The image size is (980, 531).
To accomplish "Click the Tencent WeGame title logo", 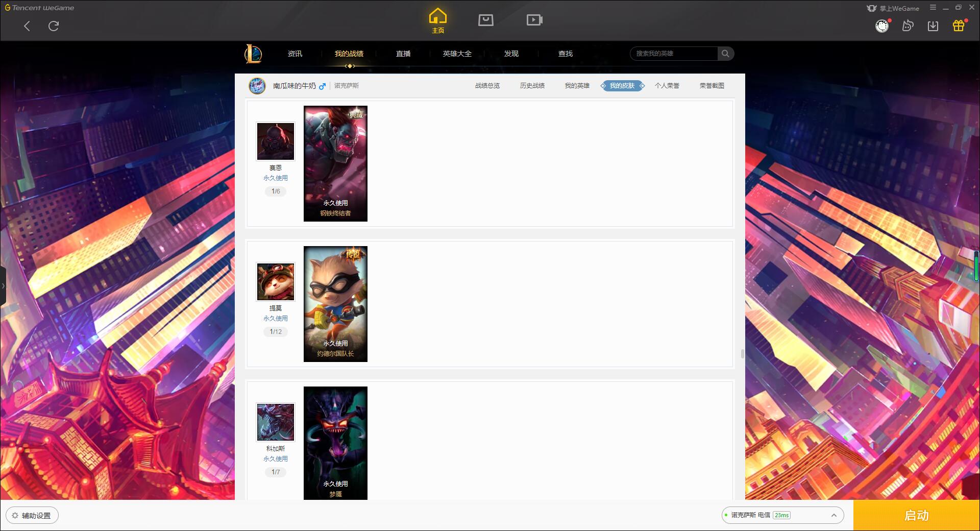I will coord(39,8).
